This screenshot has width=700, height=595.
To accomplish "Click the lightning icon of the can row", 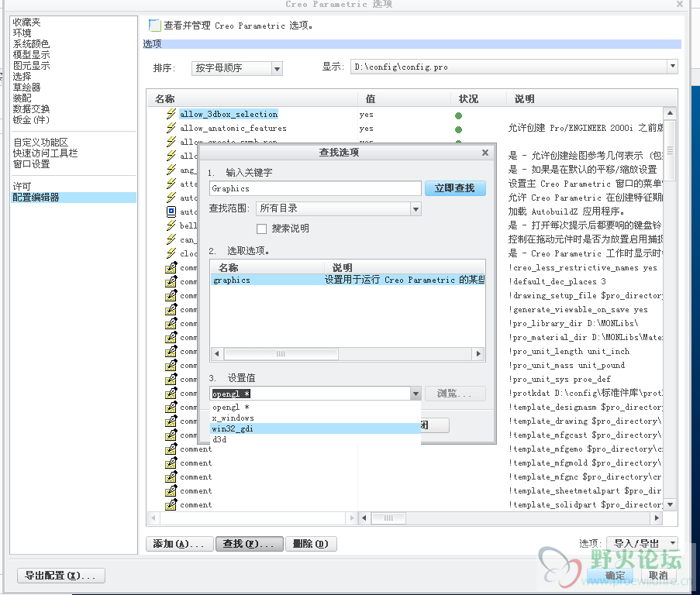I will pos(171,239).
